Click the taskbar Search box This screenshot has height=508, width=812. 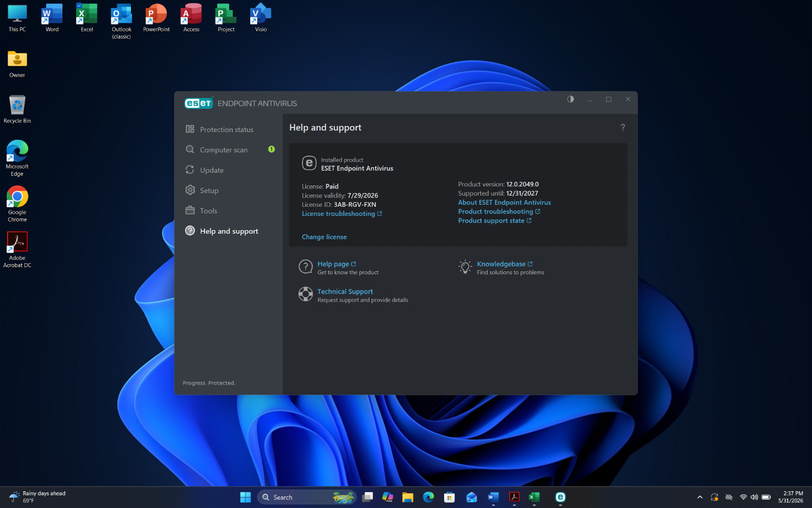[307, 497]
